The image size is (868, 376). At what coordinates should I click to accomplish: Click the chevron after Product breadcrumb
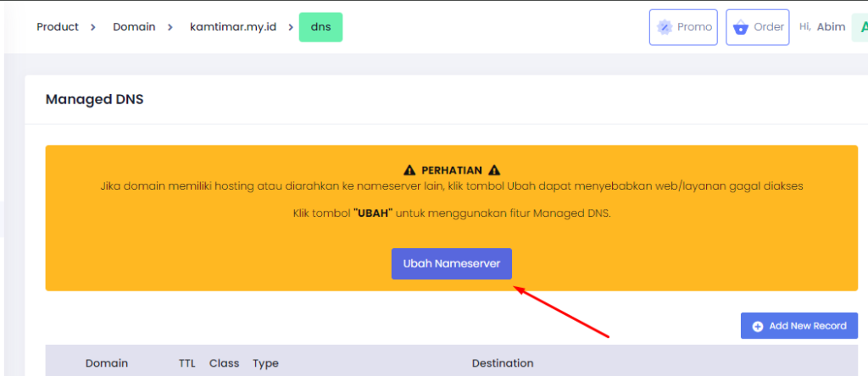(93, 27)
